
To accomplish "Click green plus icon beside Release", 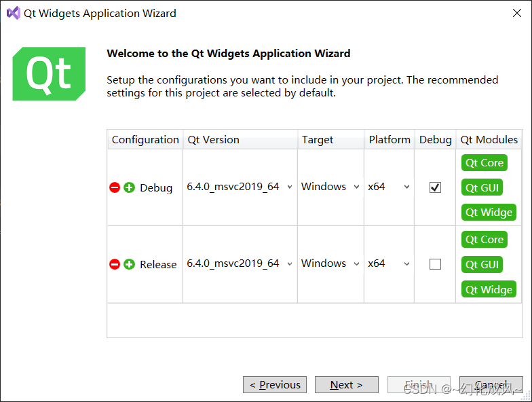I will point(130,264).
